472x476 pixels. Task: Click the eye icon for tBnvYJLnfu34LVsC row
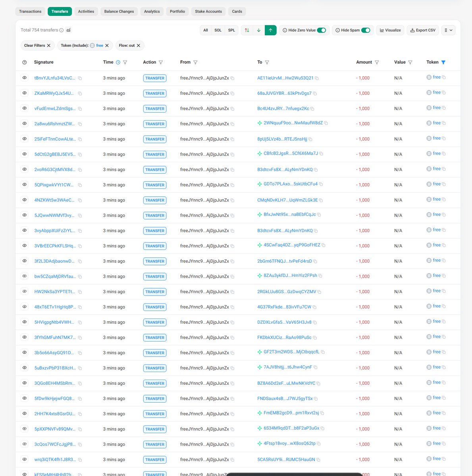click(x=25, y=78)
